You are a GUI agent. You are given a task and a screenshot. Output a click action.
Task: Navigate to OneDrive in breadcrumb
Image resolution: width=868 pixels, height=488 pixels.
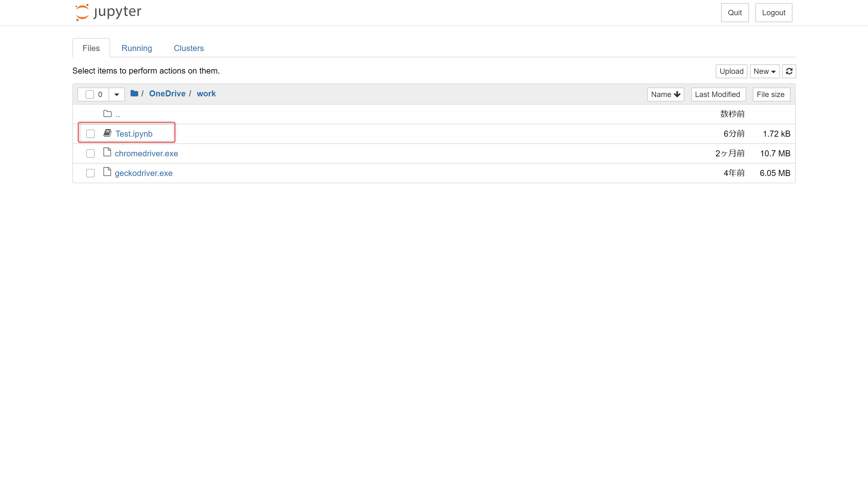167,94
